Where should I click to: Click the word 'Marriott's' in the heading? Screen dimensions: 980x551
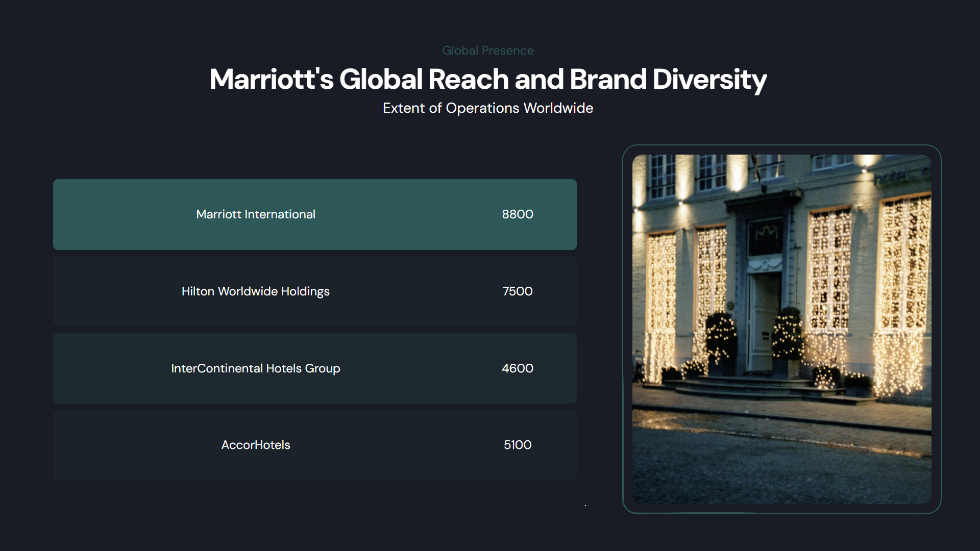click(x=271, y=80)
